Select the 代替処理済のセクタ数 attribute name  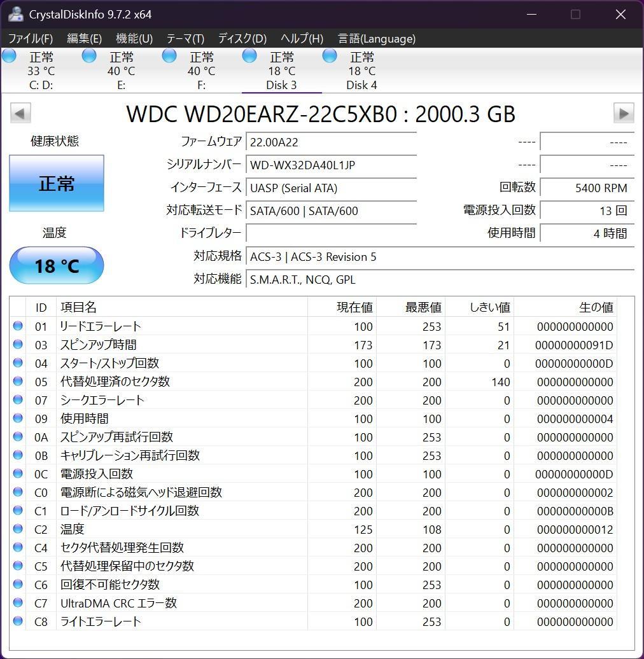[115, 382]
